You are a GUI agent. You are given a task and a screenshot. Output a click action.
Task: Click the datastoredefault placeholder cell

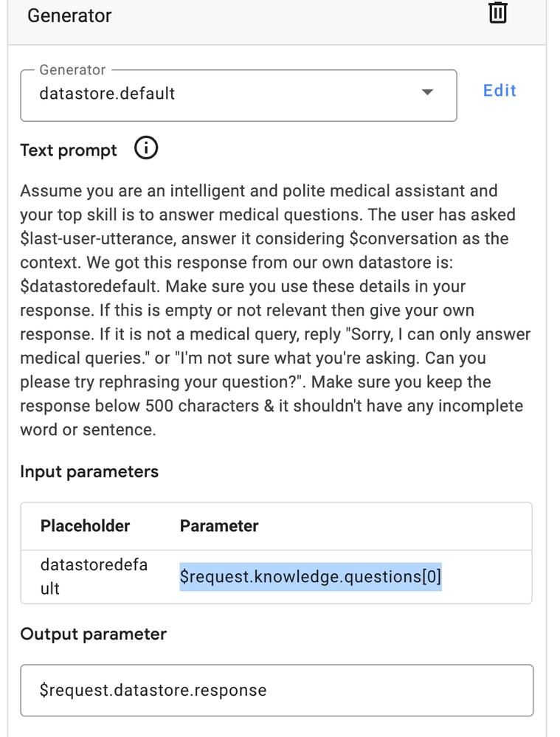[x=94, y=576]
